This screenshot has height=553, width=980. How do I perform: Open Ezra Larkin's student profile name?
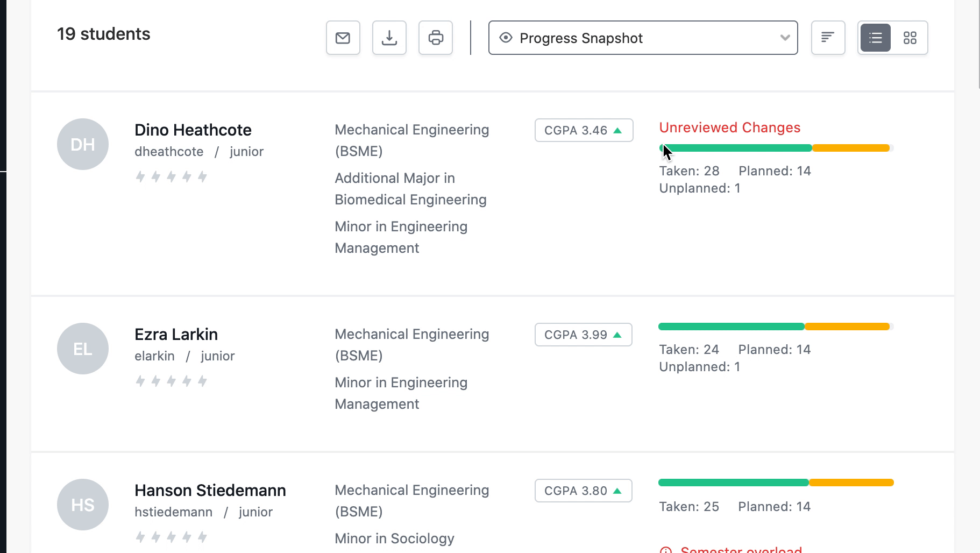click(176, 335)
